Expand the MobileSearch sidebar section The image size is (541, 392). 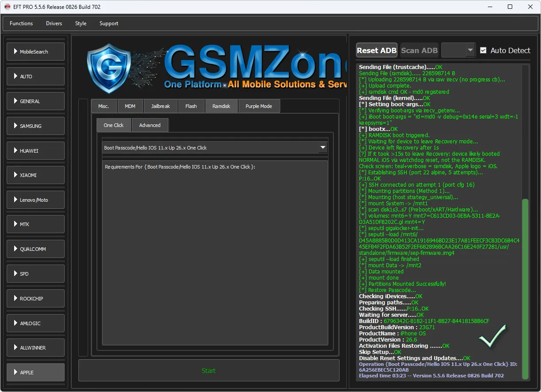click(x=35, y=52)
